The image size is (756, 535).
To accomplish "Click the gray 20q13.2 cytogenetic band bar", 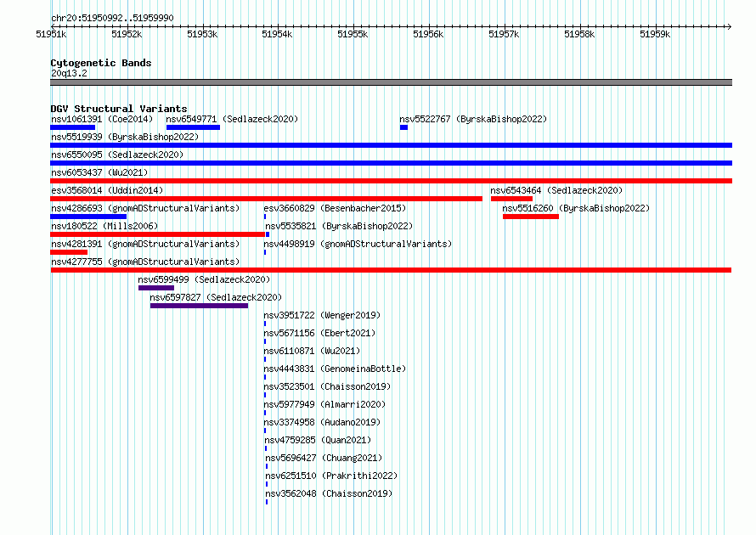I will (x=391, y=82).
